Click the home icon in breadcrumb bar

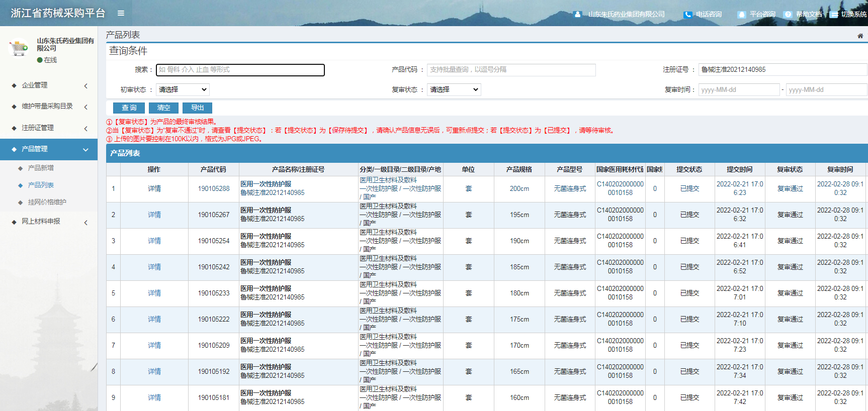coord(860,36)
